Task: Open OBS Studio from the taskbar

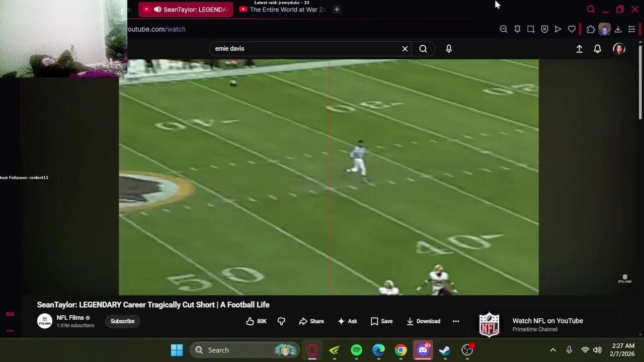Action: (x=467, y=350)
